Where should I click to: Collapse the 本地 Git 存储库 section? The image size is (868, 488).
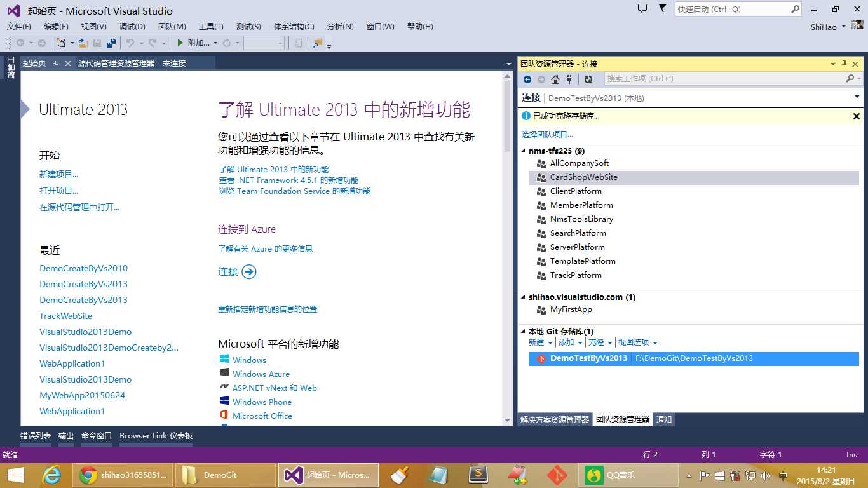[523, 332]
